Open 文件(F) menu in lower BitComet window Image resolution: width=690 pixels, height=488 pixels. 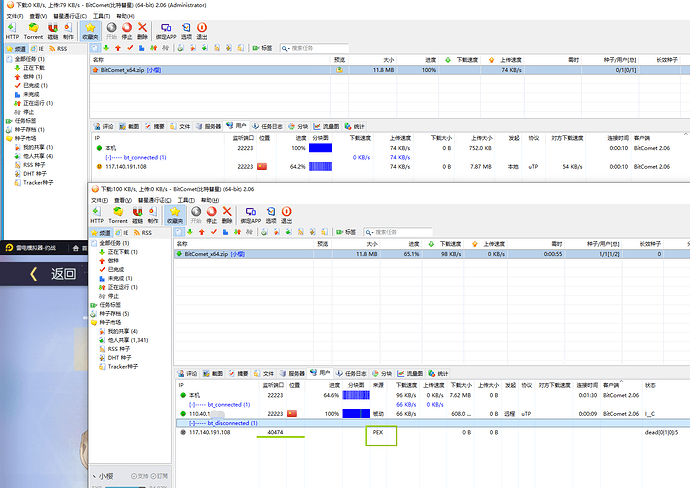pos(99,200)
